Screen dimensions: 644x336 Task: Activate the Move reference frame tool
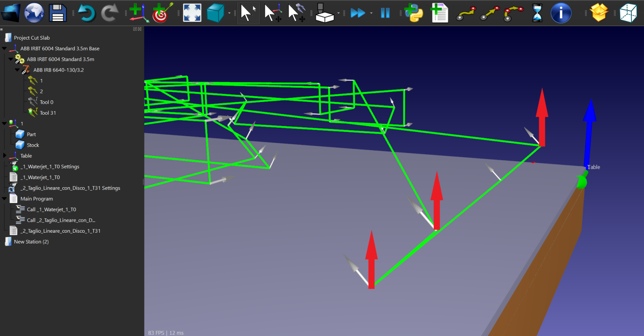pos(272,13)
